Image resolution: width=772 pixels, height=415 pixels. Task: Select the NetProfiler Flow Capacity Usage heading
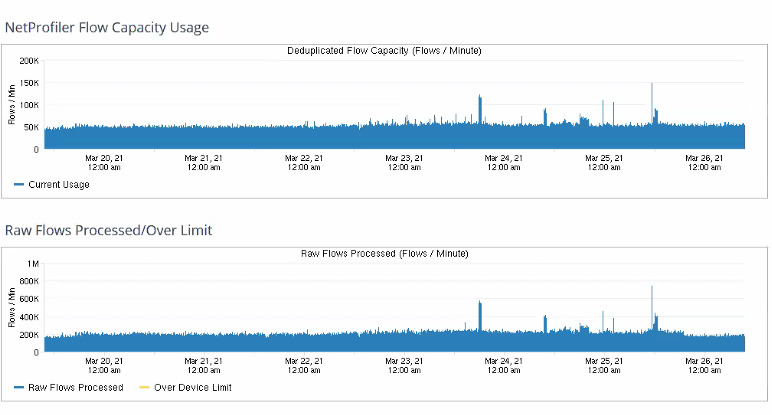coord(107,27)
